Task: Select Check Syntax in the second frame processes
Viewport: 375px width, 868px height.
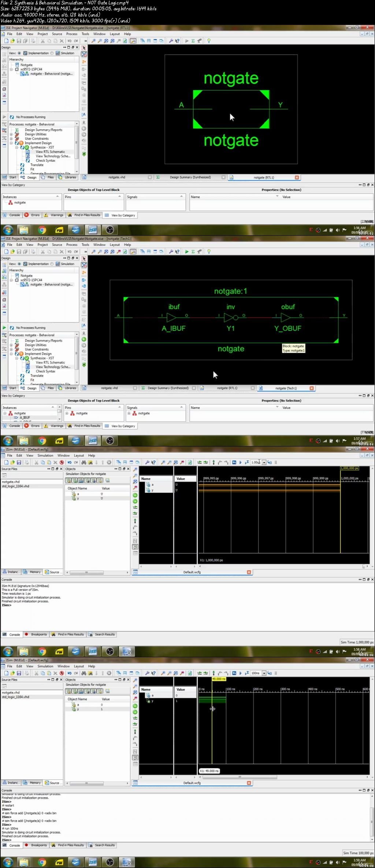Action: (x=45, y=371)
